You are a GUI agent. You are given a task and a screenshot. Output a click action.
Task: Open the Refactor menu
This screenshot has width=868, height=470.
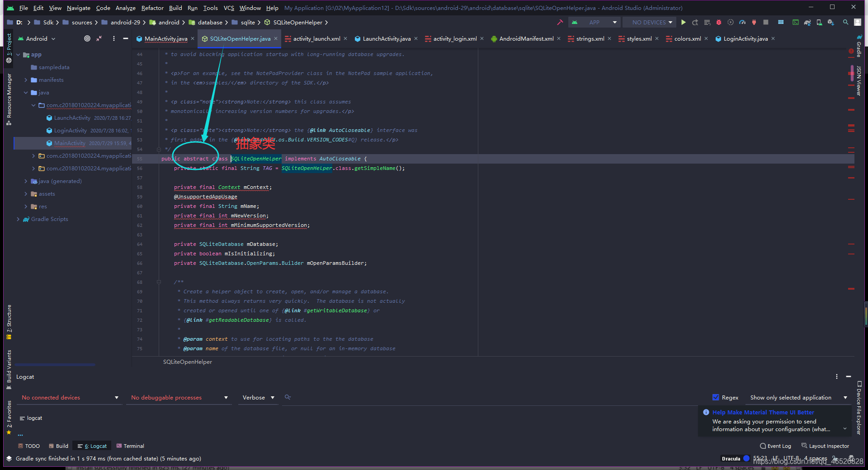(152, 8)
